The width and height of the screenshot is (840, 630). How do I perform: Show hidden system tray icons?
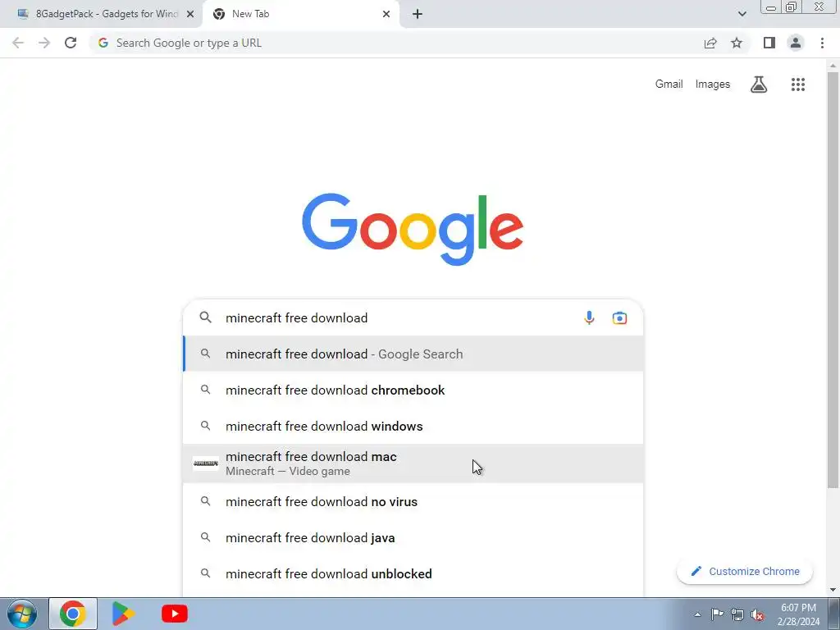click(697, 614)
